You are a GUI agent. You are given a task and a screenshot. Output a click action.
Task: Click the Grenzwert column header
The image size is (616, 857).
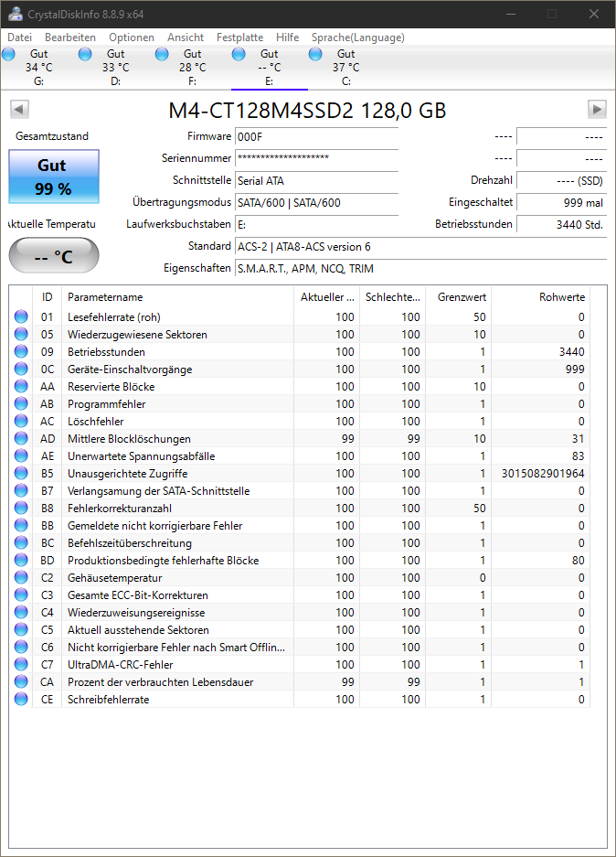[x=458, y=296]
